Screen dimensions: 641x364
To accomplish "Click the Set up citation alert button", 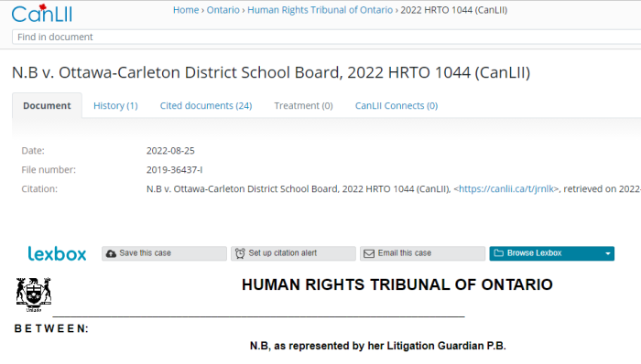I will 293,253.
